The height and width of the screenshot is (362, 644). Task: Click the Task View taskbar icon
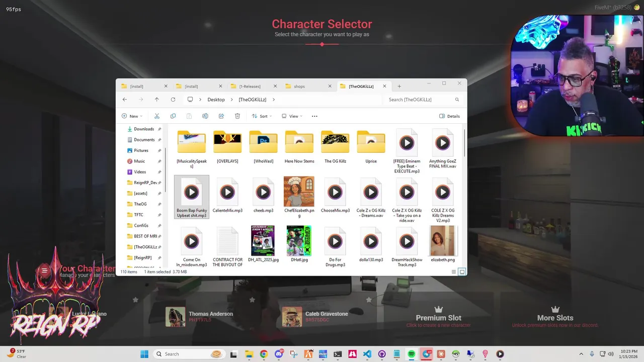(x=234, y=354)
